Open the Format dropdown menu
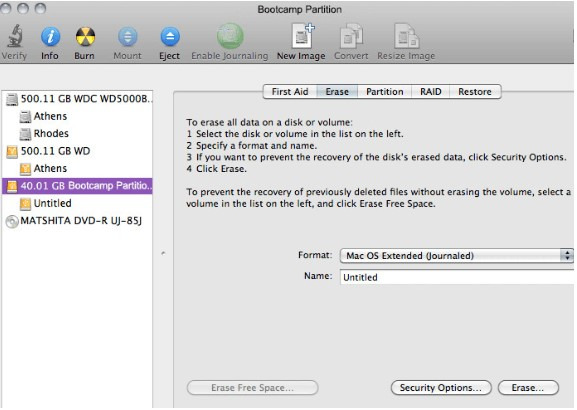Screen dimensions: 577x410 tap(457, 255)
